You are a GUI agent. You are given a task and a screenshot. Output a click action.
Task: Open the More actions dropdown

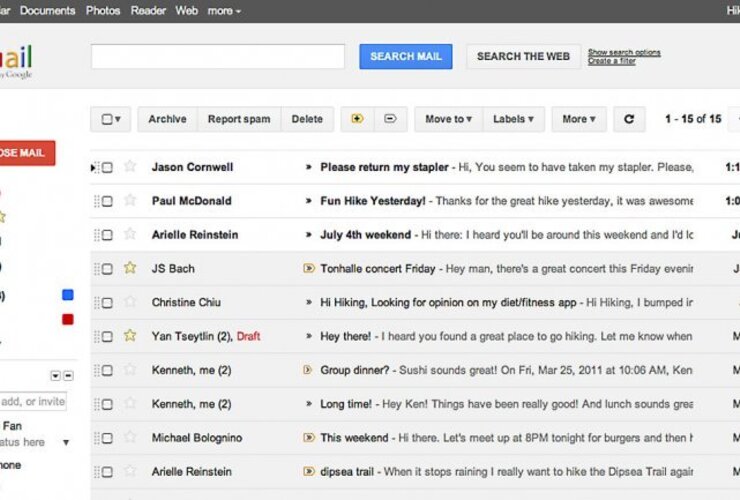pyautogui.click(x=578, y=119)
